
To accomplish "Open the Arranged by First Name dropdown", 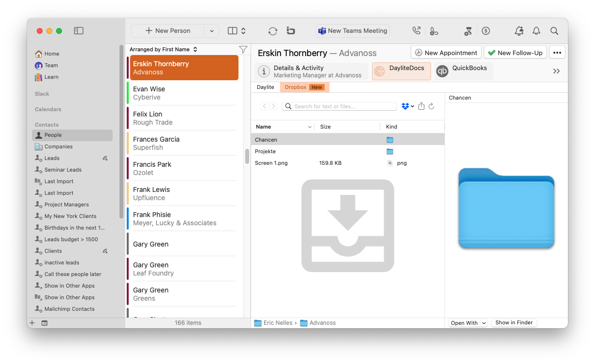I will point(164,49).
